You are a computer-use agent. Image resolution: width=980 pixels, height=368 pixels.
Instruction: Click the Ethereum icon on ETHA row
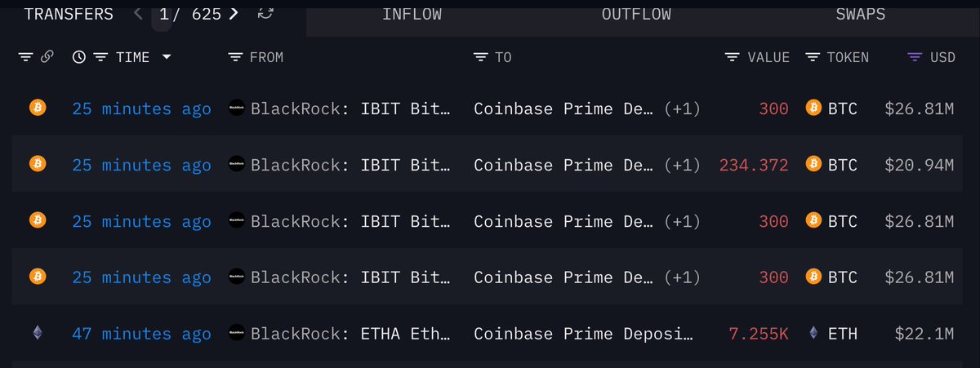37,333
